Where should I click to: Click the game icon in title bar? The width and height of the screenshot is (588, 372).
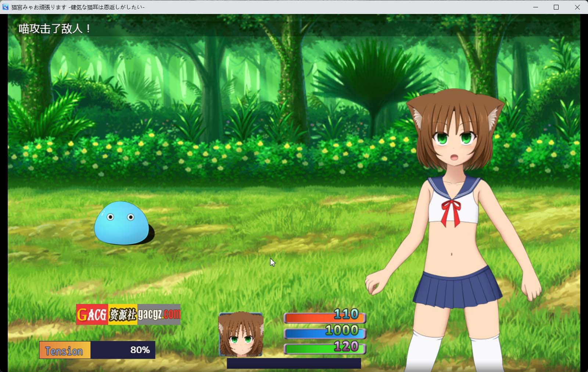(5, 7)
